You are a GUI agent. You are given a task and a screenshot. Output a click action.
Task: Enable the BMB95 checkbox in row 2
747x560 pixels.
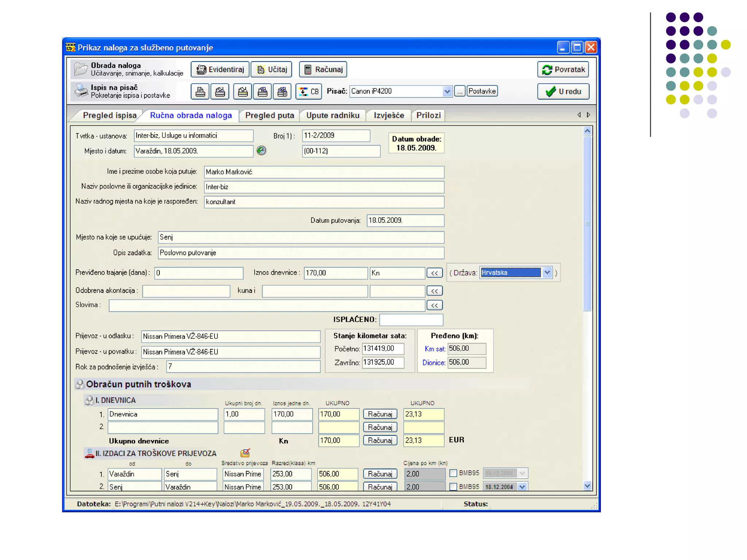tap(453, 487)
